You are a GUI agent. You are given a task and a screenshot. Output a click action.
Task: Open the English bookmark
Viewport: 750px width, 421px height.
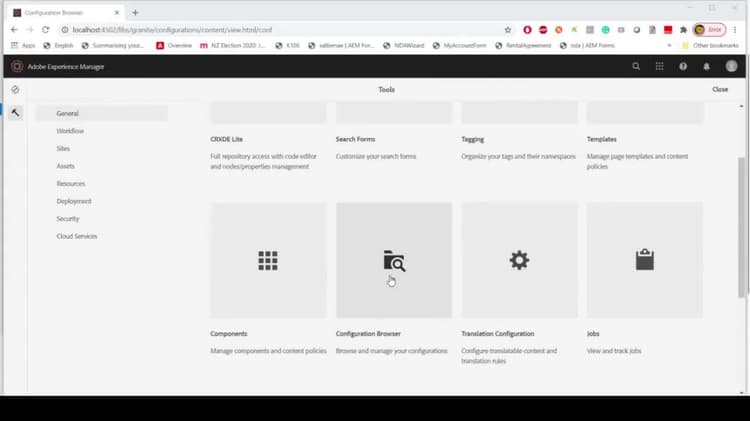(x=58, y=45)
